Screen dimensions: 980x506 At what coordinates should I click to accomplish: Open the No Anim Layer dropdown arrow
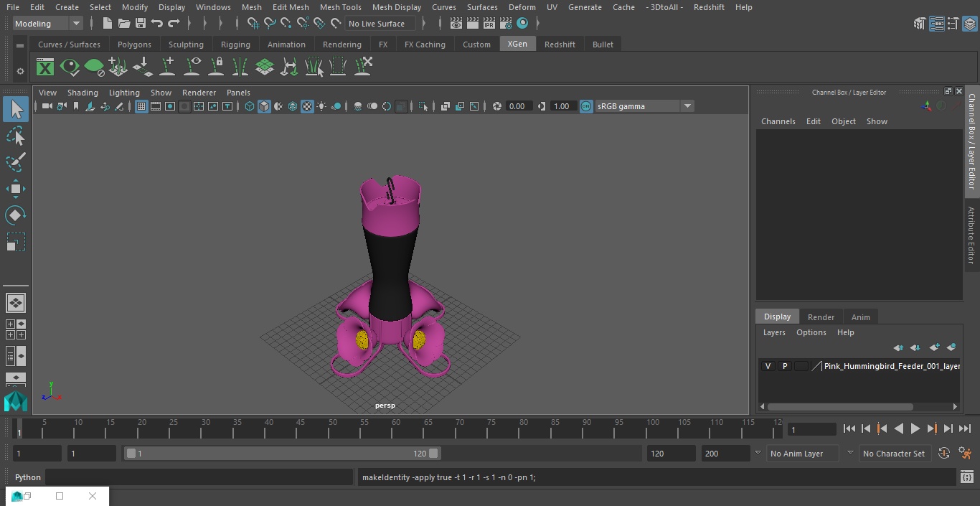tap(758, 453)
